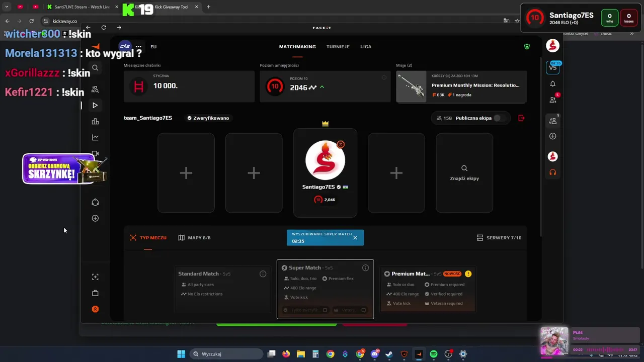644x362 pixels.
Task: Select the MAPY 8/8 tab
Action: tap(194, 238)
